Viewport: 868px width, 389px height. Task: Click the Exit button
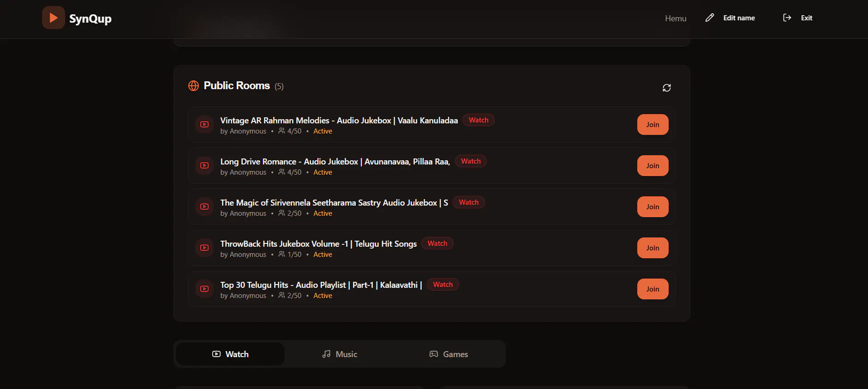[x=798, y=18]
